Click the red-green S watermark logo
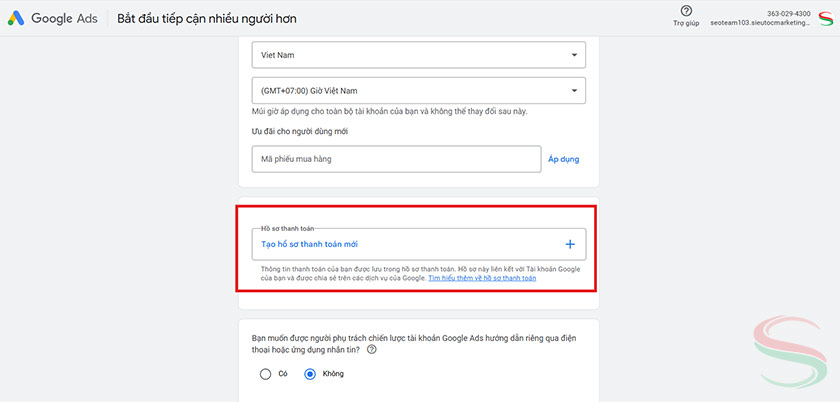This screenshot has height=402, width=840. tap(794, 350)
